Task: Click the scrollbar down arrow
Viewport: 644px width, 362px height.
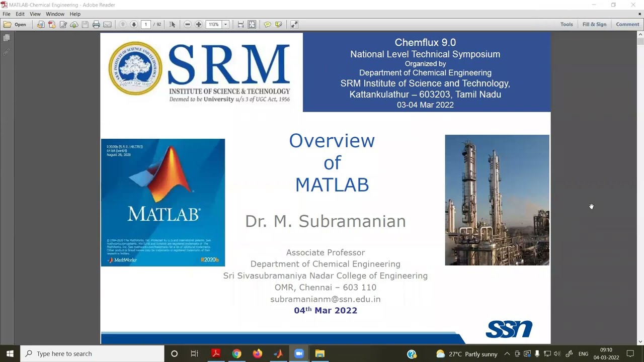Action: 640,341
